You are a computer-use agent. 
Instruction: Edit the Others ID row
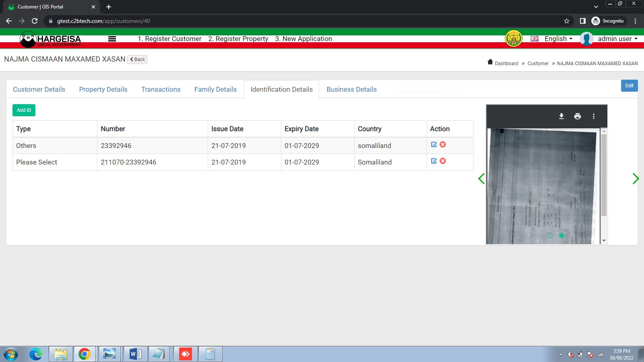pyautogui.click(x=434, y=144)
